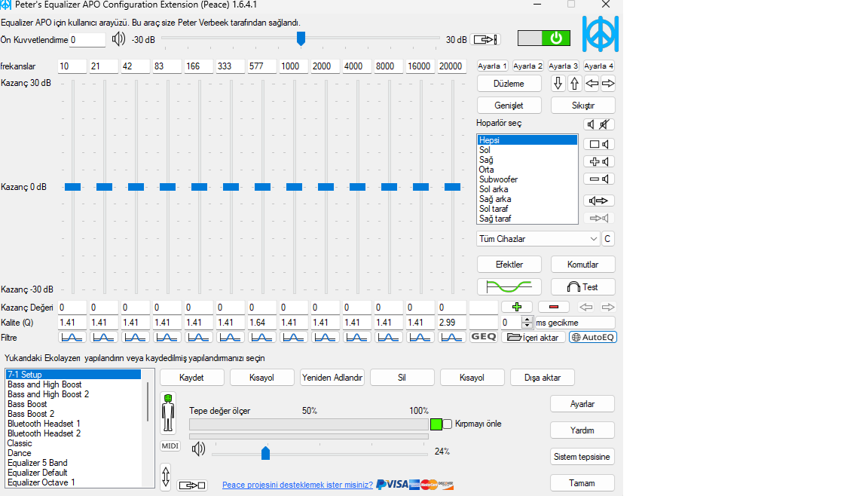The image size is (868, 496).
Task: Shift frequencies right with right arrow
Action: pyautogui.click(x=608, y=84)
